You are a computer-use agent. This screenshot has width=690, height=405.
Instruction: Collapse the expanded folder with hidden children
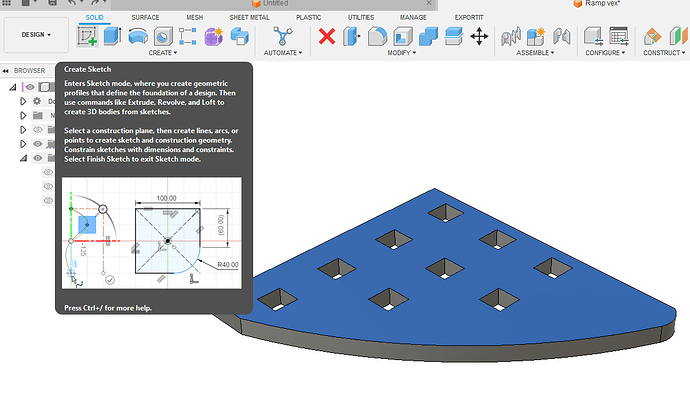pos(23,158)
